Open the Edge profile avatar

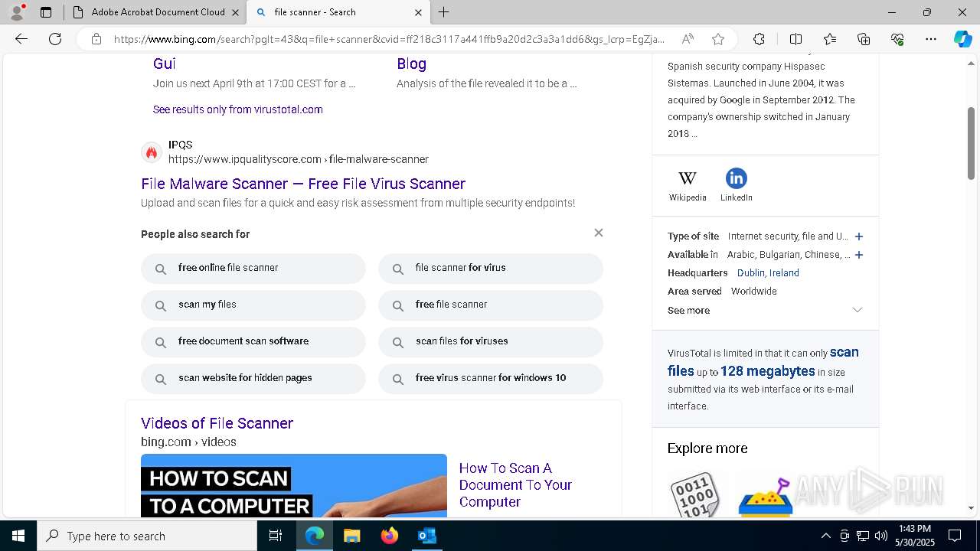17,12
